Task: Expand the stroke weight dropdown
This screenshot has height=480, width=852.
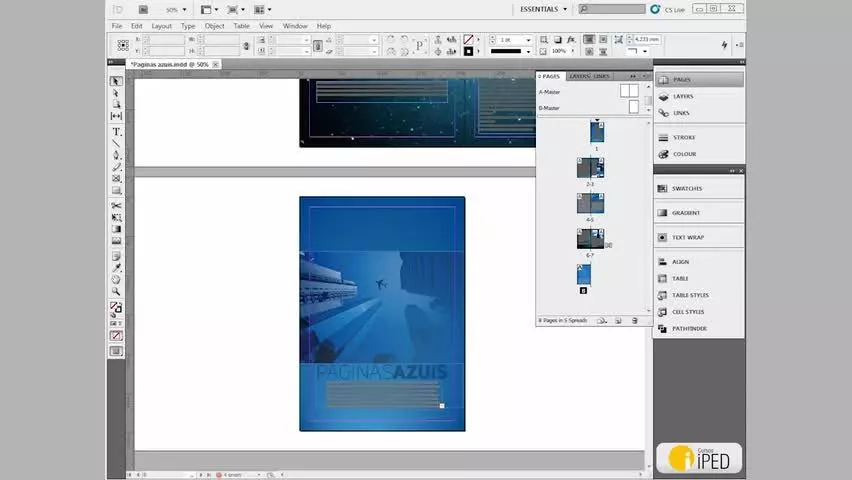Action: click(x=528, y=40)
